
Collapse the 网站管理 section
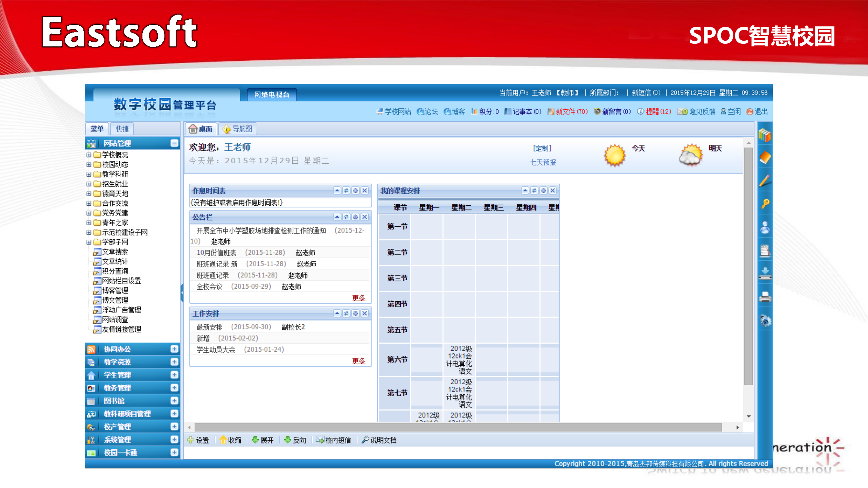175,143
